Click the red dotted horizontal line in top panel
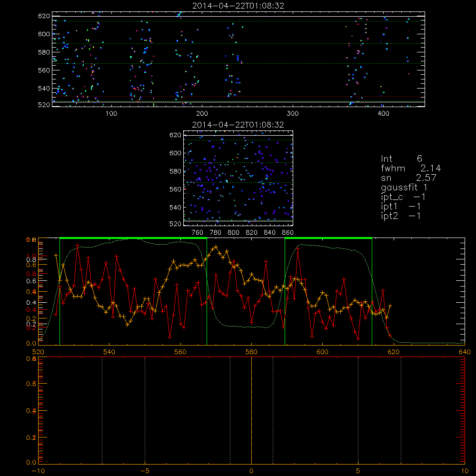Viewport: 476px width, 476px height. 238,97
